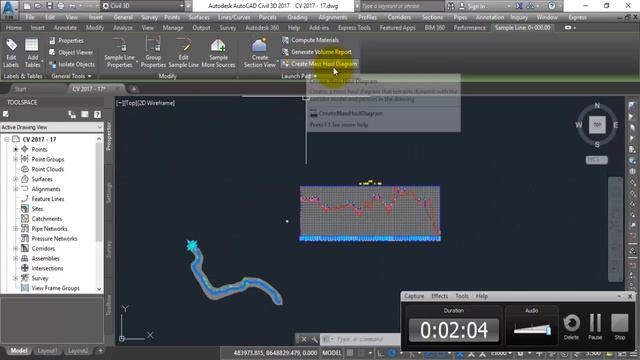Select Assemblies in the tree
Screen dimensions: 640x360
(x=45, y=258)
